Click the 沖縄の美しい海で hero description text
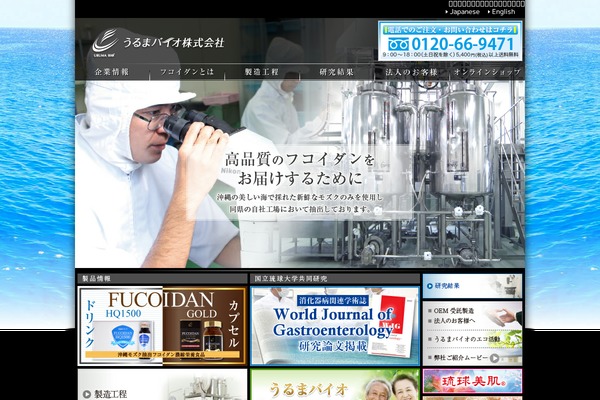The image size is (600, 400). pos(299,203)
